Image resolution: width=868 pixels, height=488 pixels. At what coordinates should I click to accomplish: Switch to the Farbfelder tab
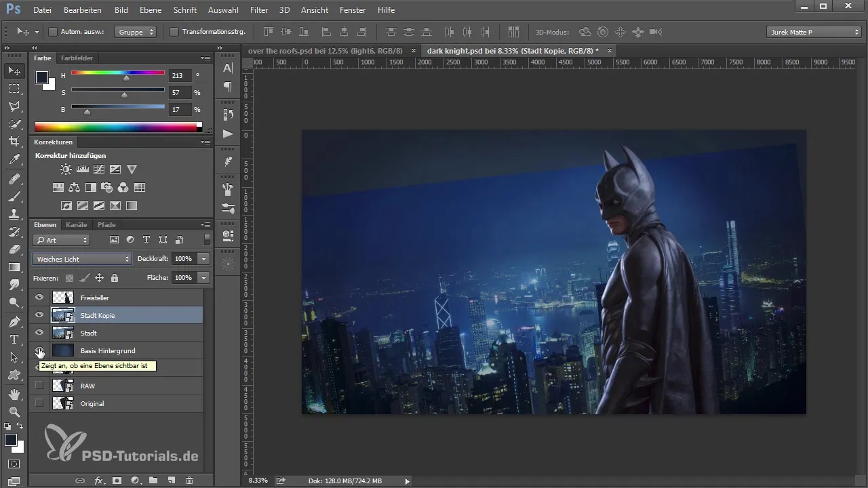77,58
